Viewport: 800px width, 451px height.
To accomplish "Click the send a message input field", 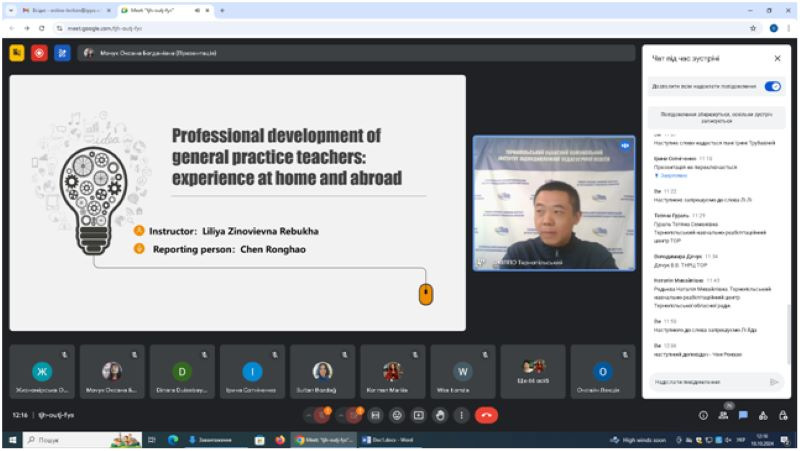I will pyautogui.click(x=710, y=382).
